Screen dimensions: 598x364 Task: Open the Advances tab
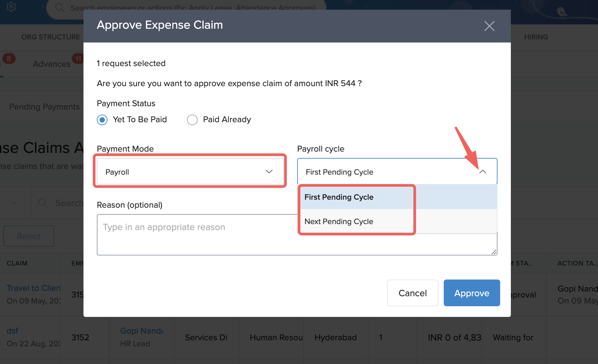[52, 64]
